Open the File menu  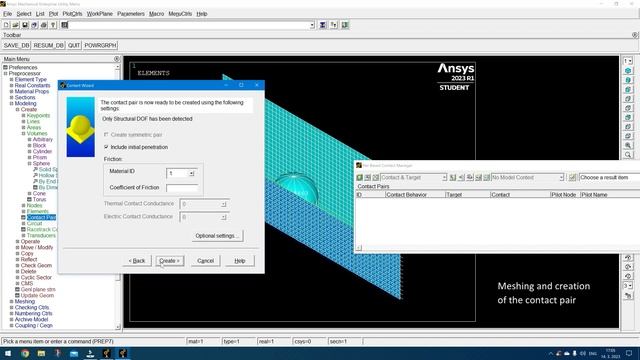point(7,14)
